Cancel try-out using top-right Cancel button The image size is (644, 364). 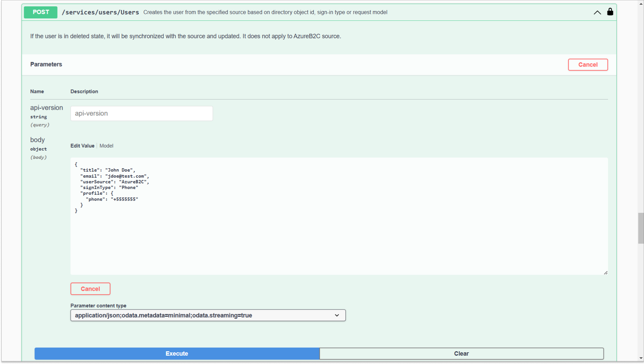coord(587,65)
